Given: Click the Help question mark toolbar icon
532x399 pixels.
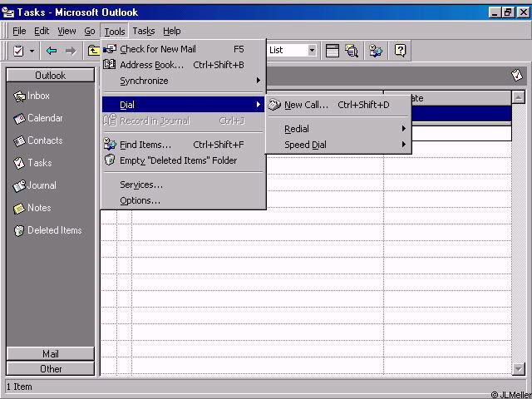Looking at the screenshot, I should coord(401,51).
